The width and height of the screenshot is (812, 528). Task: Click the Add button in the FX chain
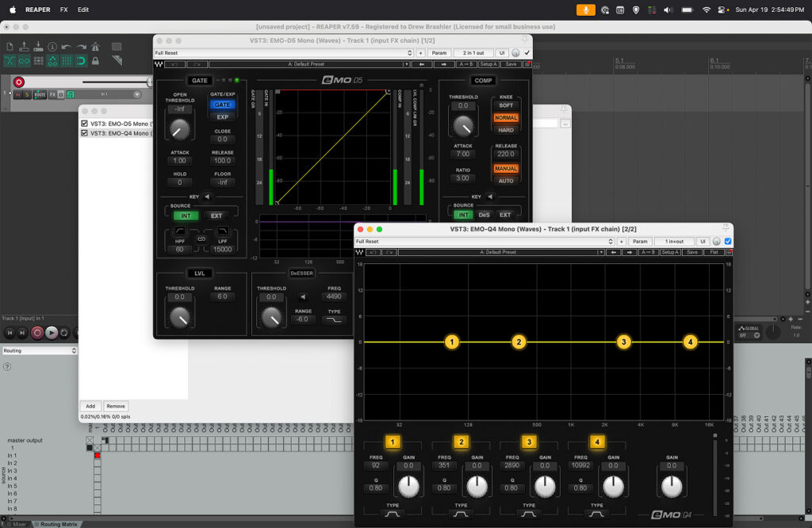[90, 406]
